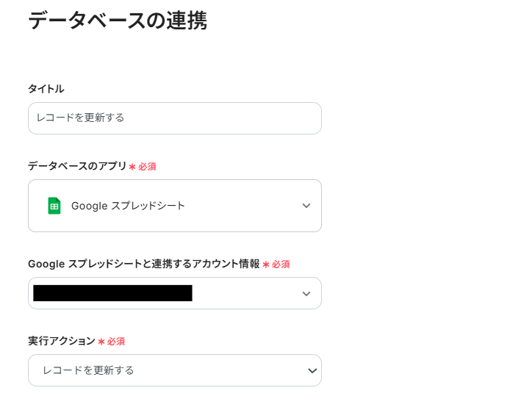Click the タイトル label
This screenshot has height=410, width=532.
(46, 89)
